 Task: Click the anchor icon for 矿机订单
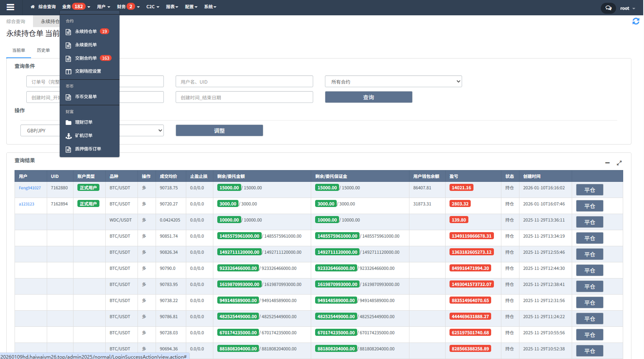68,136
